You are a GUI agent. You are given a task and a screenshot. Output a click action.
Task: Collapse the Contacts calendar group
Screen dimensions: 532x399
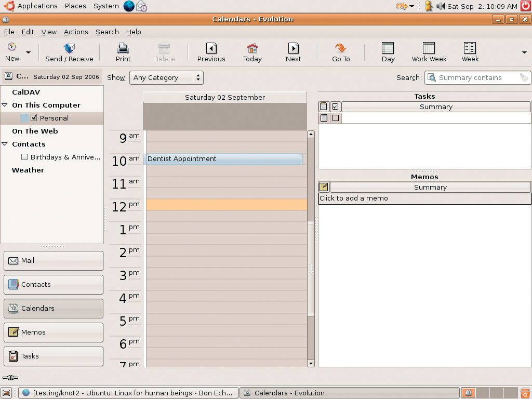point(5,144)
